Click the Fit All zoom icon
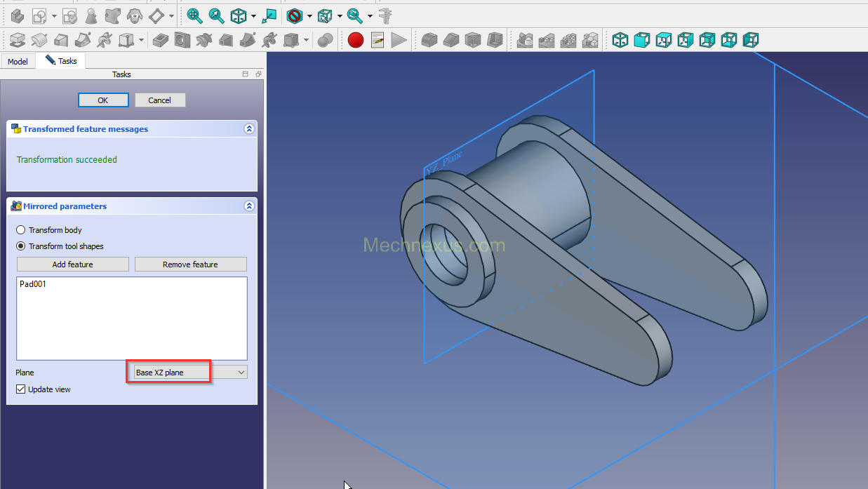The width and height of the screenshot is (868, 489). coord(195,15)
